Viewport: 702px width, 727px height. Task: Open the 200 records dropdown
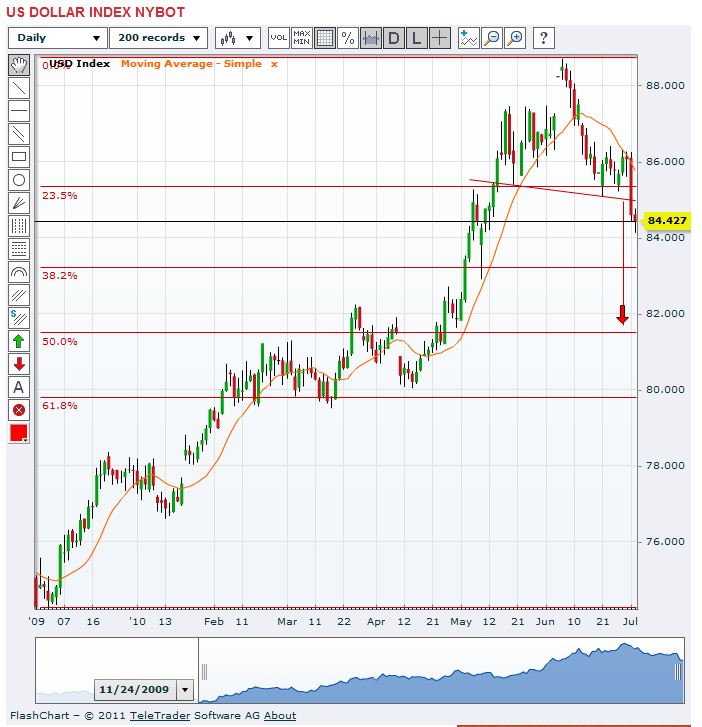(158, 38)
